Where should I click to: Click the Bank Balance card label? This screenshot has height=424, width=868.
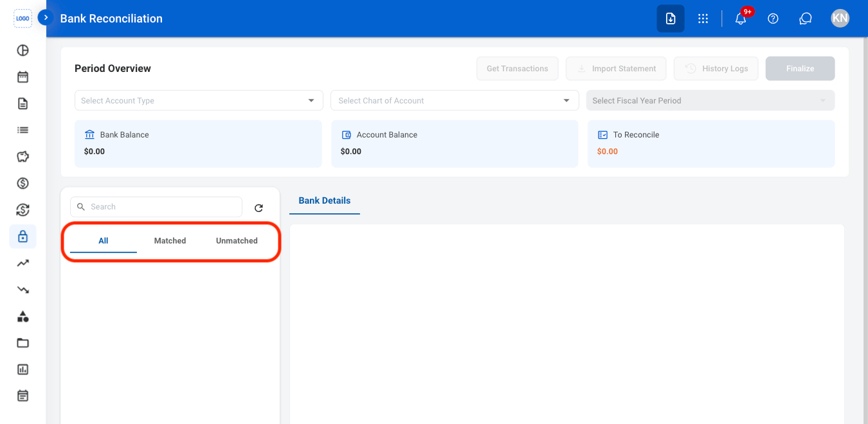125,135
